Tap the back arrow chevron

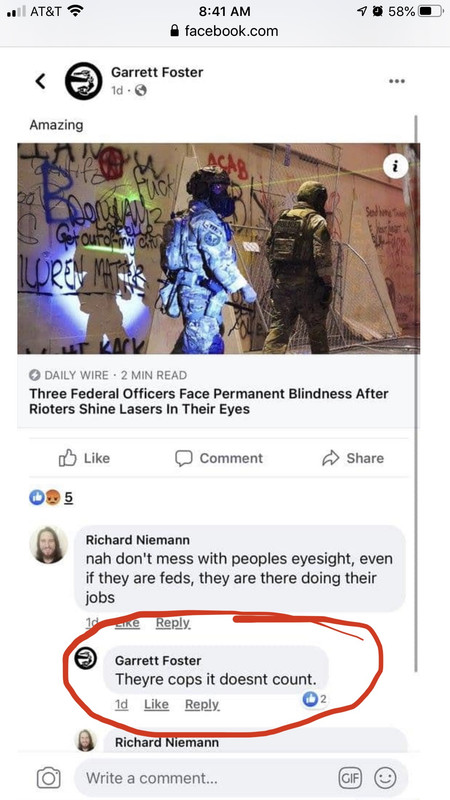[x=40, y=81]
